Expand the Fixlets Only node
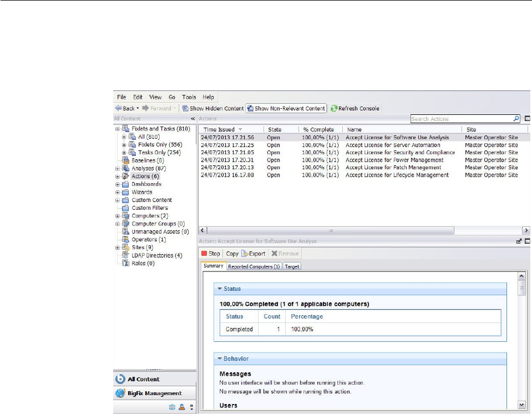Viewport: 532px width, 414px height. coord(124,145)
